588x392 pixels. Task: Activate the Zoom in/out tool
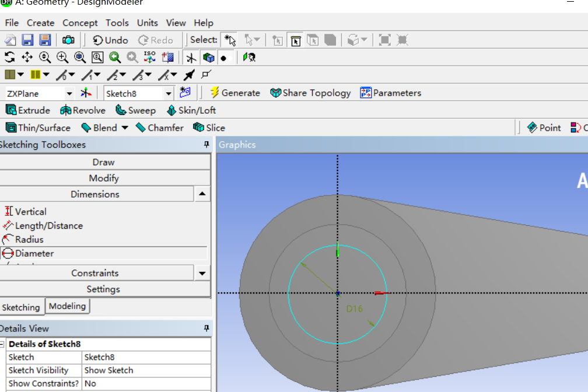point(44,57)
